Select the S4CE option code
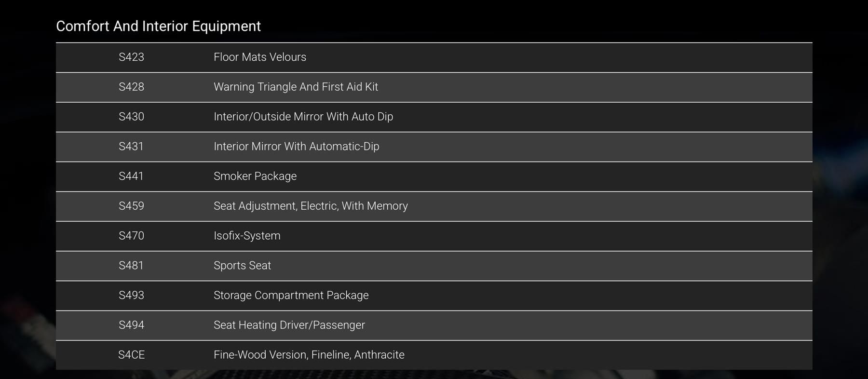 coord(131,355)
